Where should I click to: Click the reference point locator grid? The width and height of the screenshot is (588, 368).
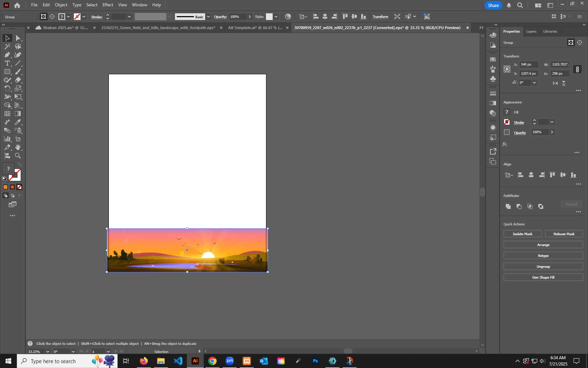click(x=507, y=69)
